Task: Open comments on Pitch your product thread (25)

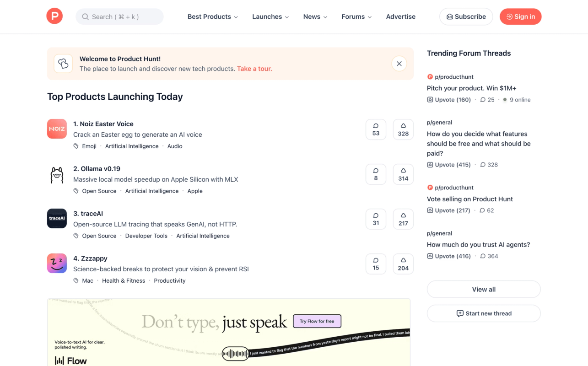Action: pos(487,100)
